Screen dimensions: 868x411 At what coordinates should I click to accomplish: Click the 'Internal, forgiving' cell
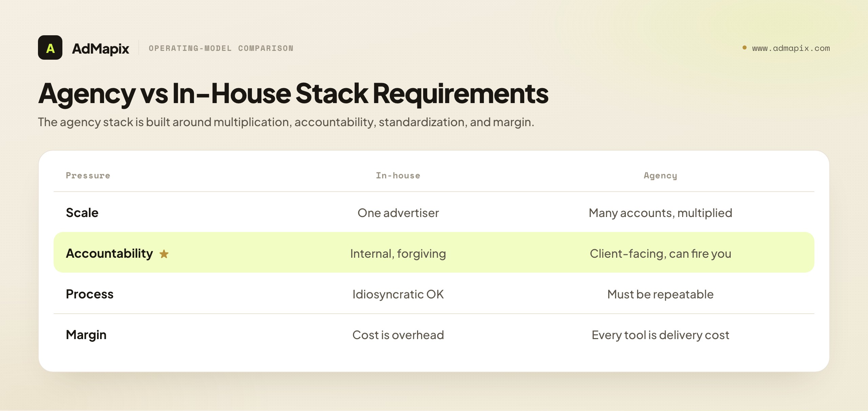pyautogui.click(x=398, y=254)
